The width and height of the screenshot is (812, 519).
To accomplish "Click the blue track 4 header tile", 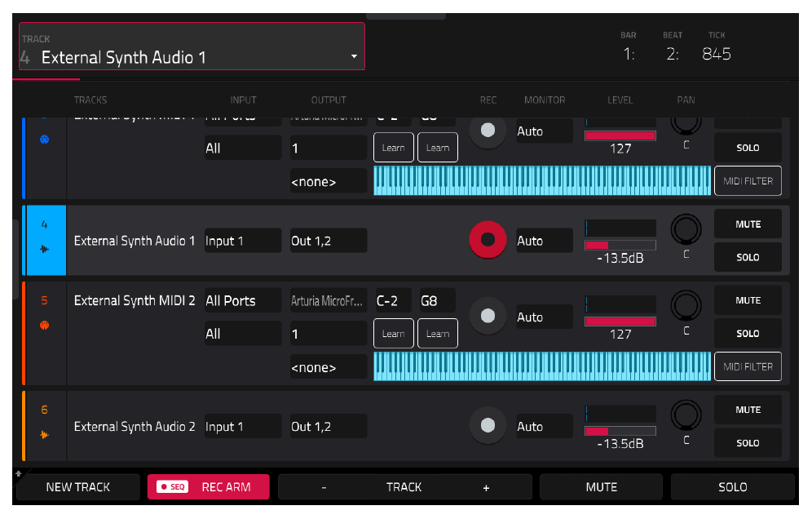I will tap(46, 240).
